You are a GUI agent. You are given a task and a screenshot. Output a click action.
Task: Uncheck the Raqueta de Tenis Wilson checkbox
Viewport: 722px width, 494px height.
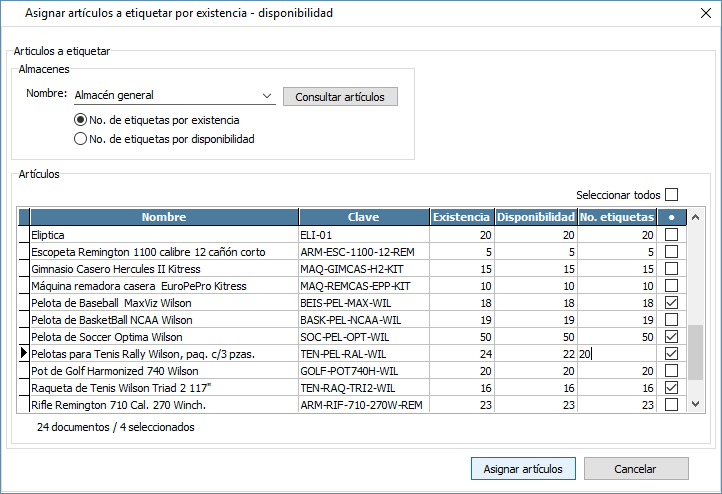pos(671,388)
